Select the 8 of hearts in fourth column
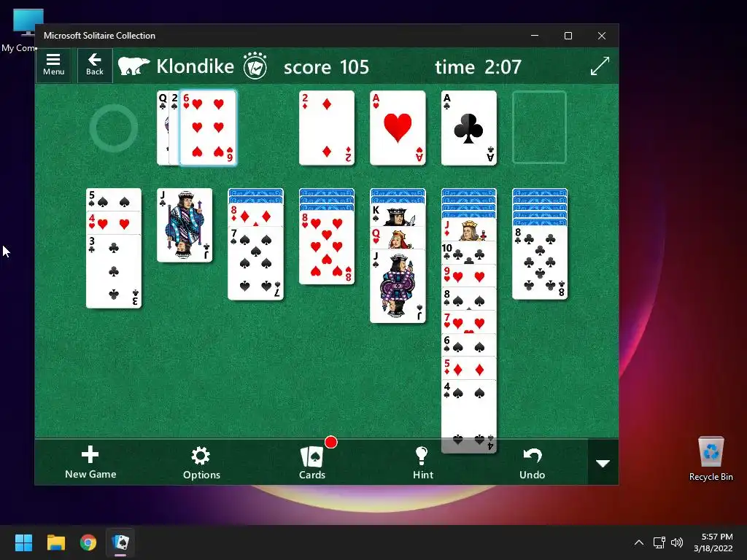747x560 pixels. (327, 248)
